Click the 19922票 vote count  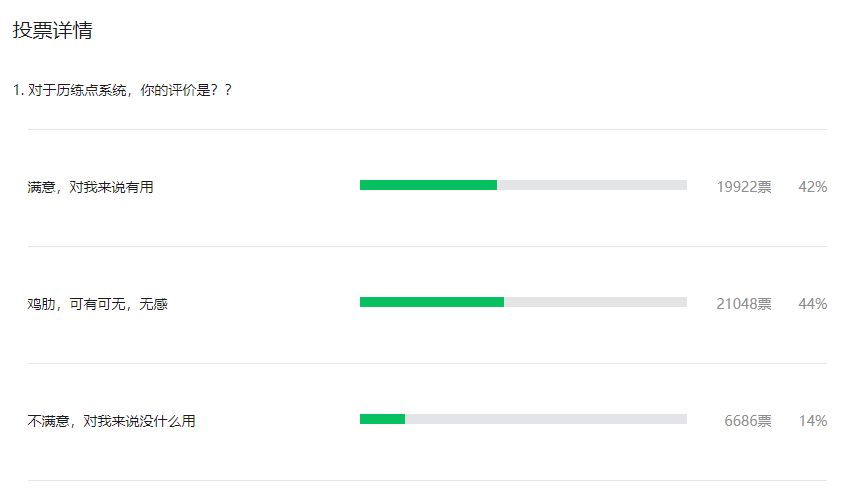click(x=743, y=187)
